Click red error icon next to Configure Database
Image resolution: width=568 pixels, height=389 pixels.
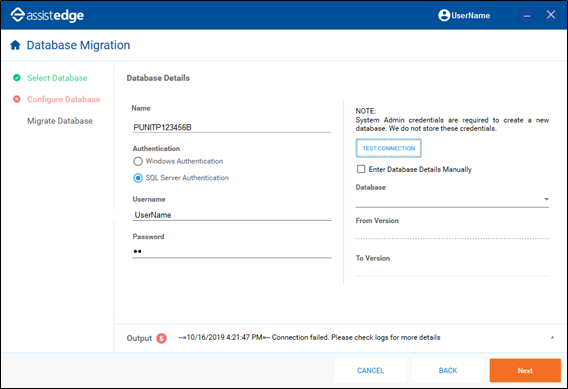[17, 99]
